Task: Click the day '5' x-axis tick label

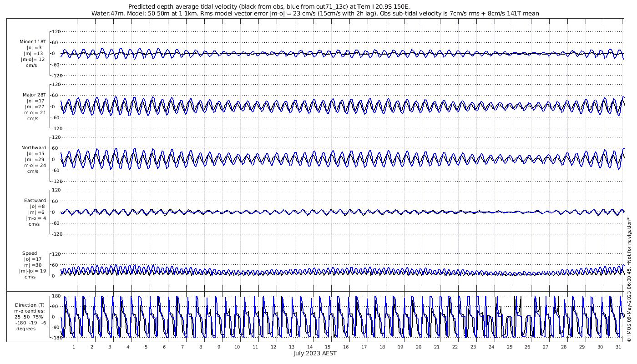Action: [x=146, y=346]
